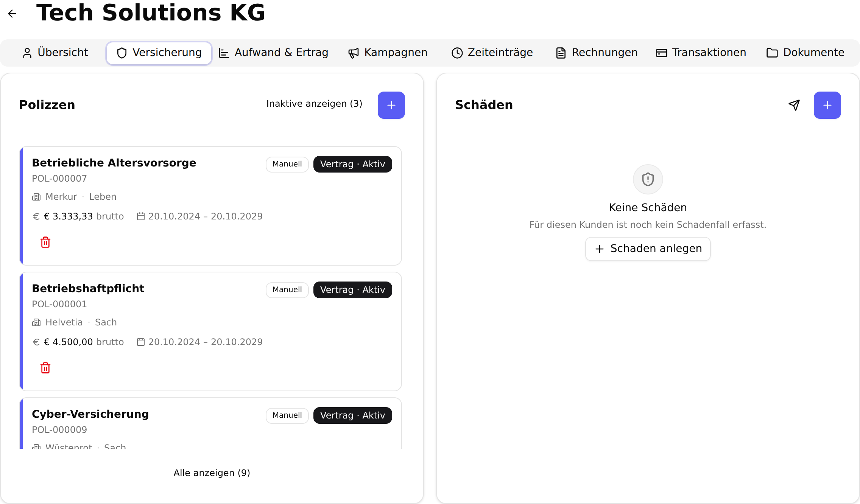Click Manuell badge on Betriebshaftpflicht

287,290
